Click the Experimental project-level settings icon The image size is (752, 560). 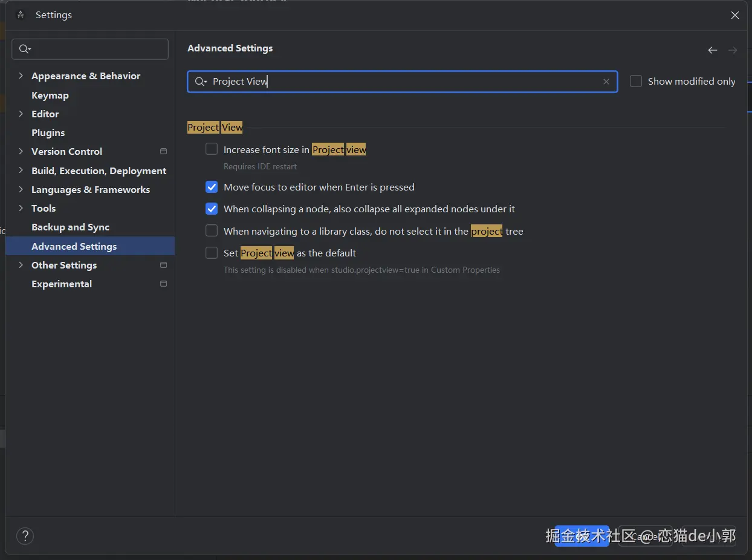coord(163,284)
